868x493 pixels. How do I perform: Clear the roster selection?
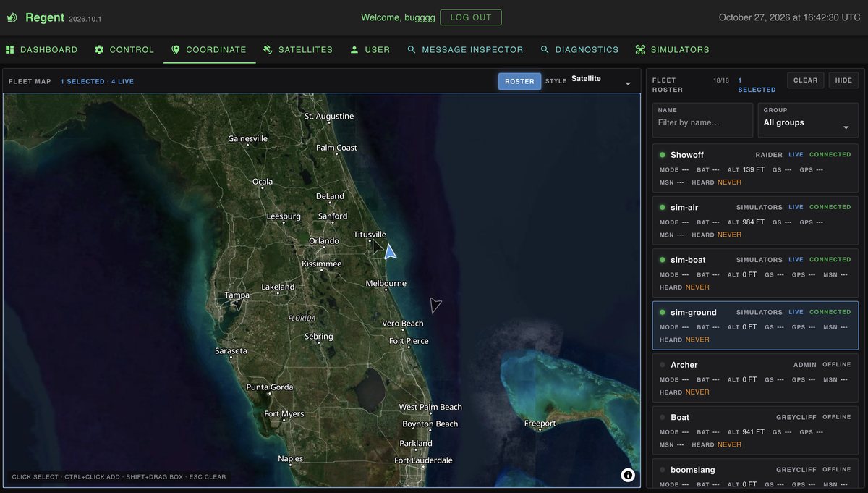click(805, 80)
